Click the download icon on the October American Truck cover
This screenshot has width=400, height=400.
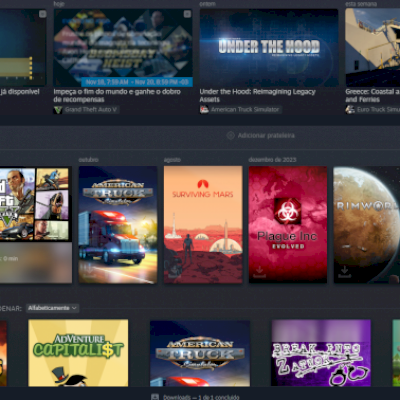[89, 272]
